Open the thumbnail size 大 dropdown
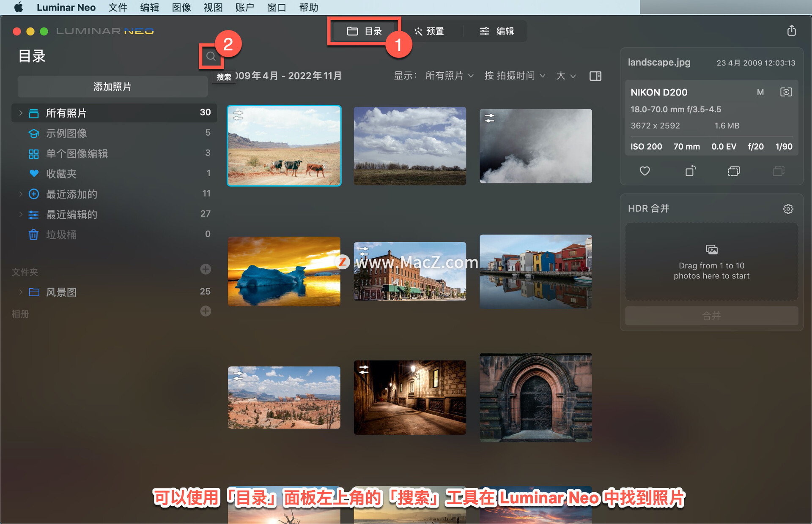Screen dimensions: 812x524 pyautogui.click(x=566, y=76)
